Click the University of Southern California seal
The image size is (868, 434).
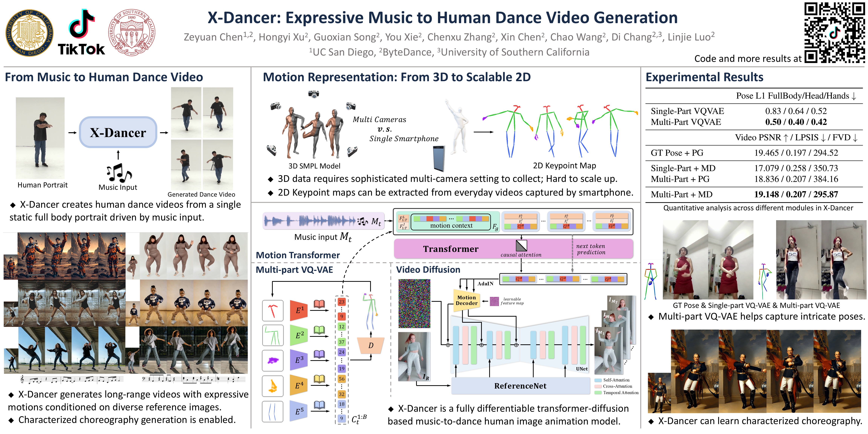tap(132, 33)
